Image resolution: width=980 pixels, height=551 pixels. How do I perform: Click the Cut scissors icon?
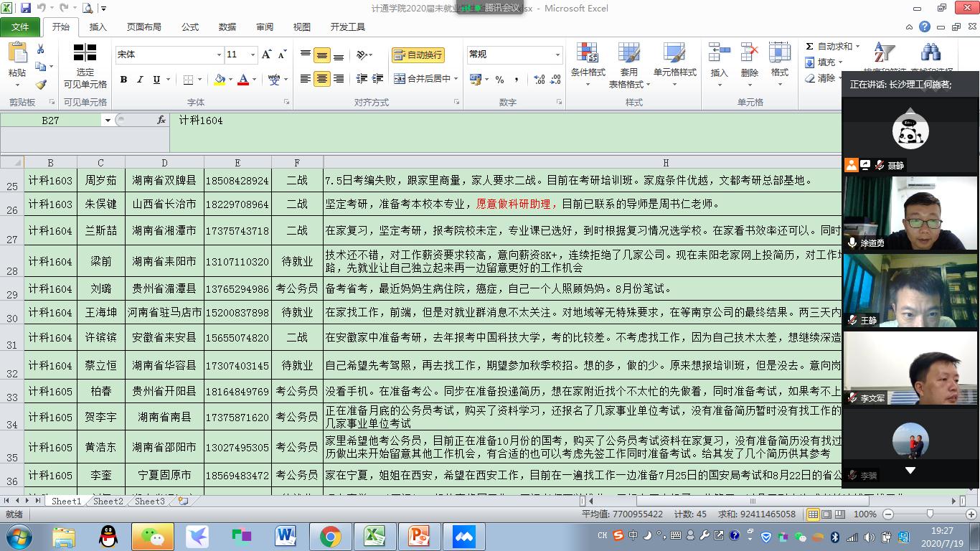(x=41, y=50)
